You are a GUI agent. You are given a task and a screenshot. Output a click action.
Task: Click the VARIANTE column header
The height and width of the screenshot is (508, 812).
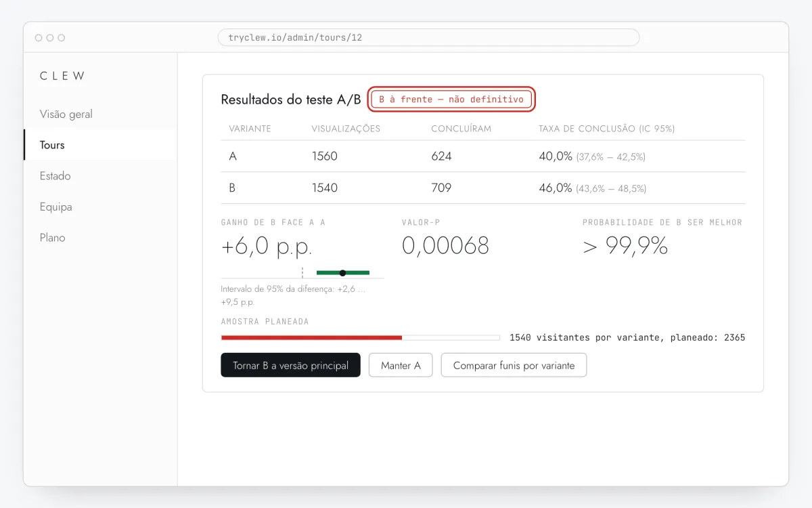(x=250, y=129)
